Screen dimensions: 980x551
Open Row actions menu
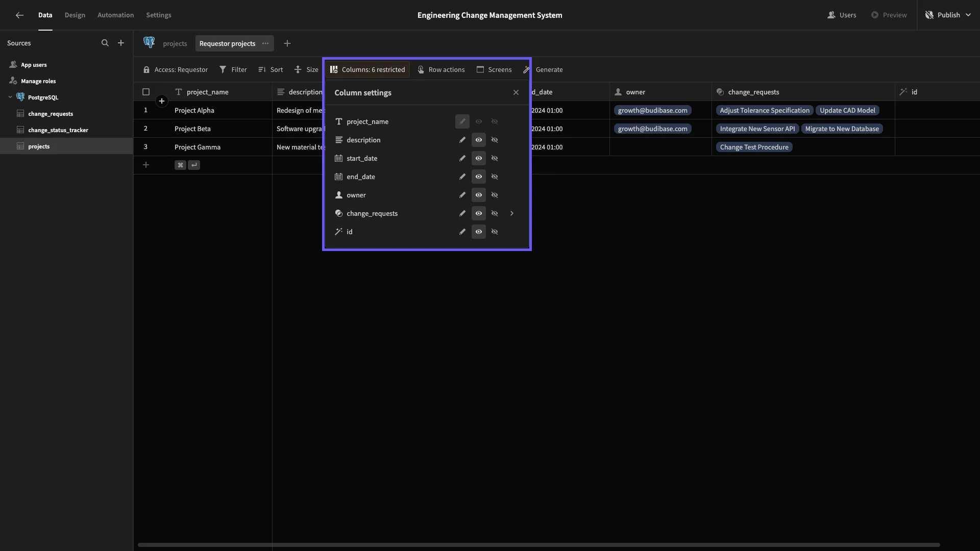441,69
